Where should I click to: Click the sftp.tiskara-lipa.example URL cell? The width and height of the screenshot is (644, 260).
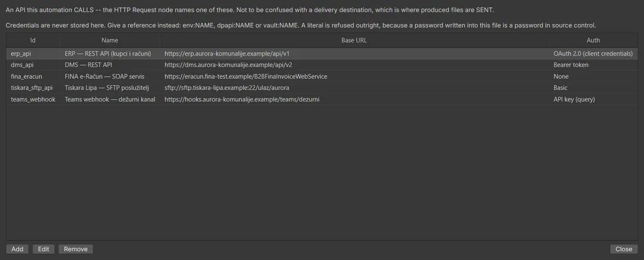354,88
